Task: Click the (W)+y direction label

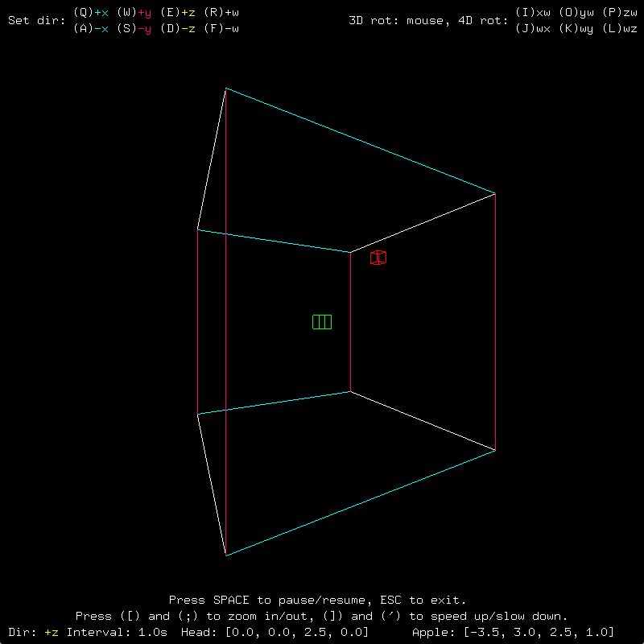Action: (134, 13)
